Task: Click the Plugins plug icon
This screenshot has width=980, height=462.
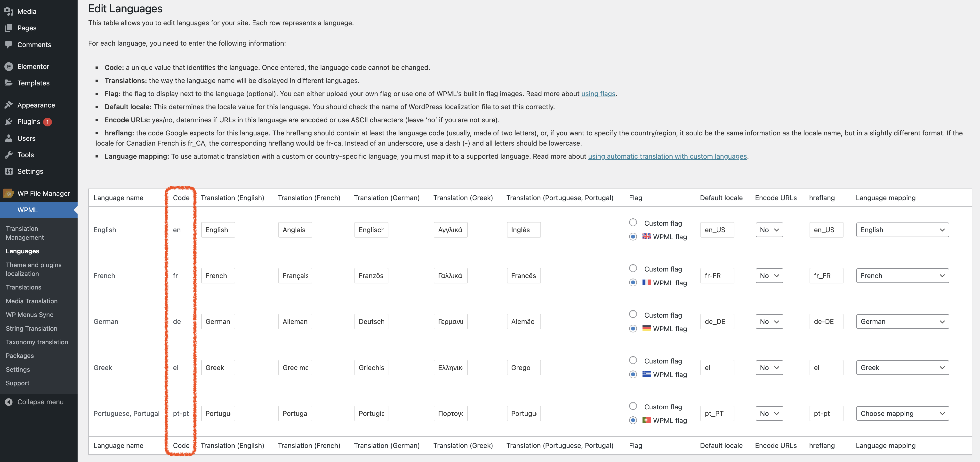Action: click(9, 122)
